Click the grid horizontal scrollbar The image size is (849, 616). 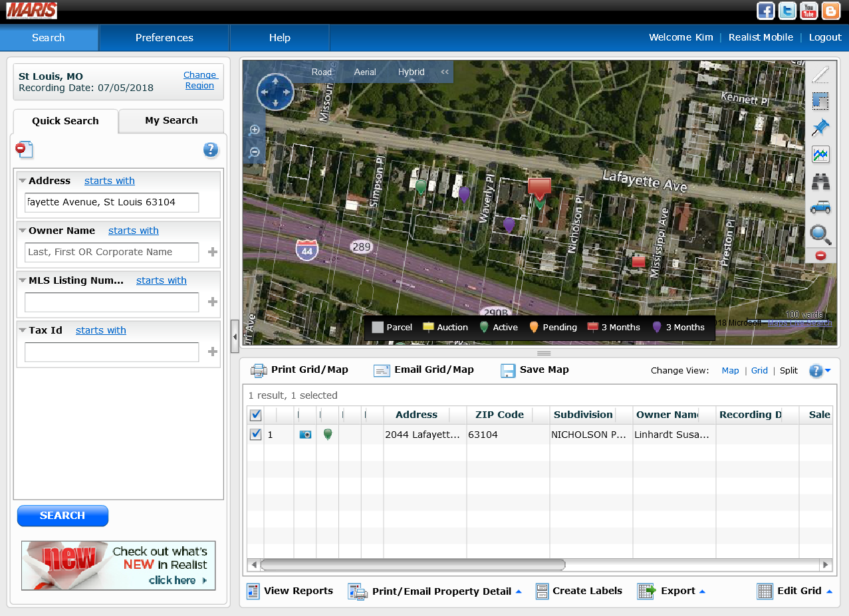point(412,565)
